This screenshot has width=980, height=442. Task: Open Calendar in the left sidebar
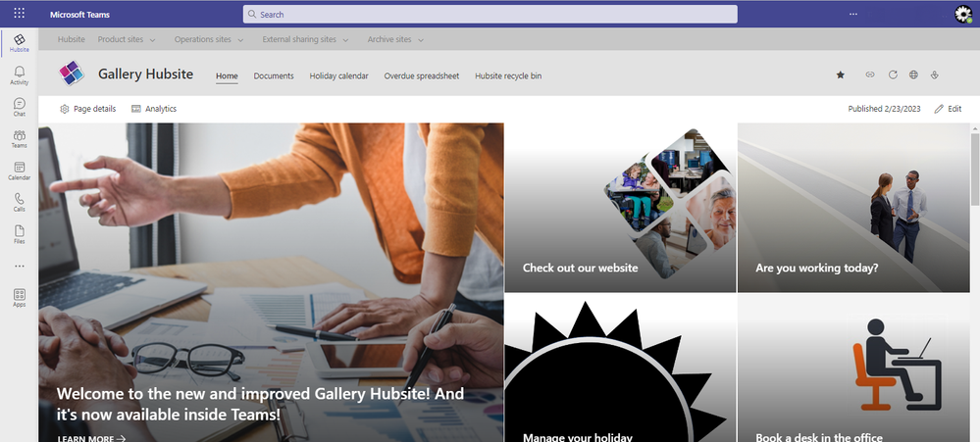[20, 172]
